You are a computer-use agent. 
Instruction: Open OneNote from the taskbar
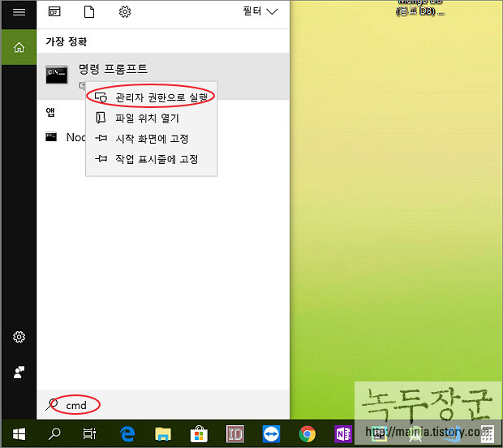[343, 434]
